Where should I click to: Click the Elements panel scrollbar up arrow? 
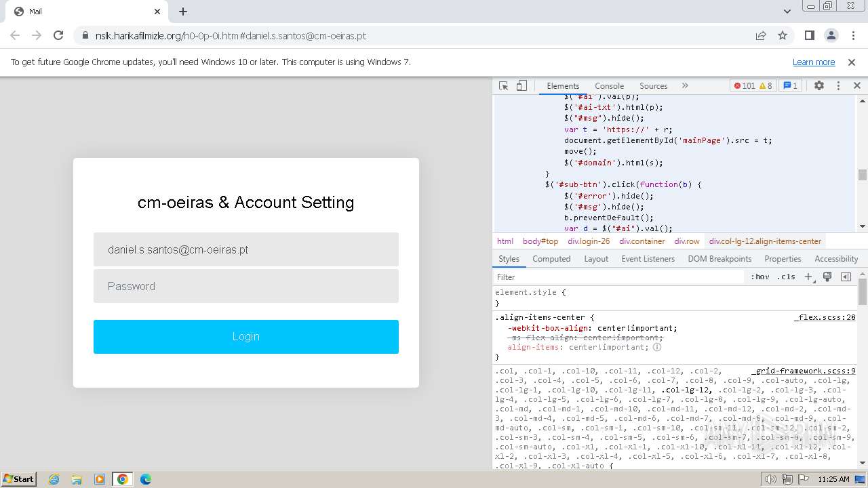point(863,101)
